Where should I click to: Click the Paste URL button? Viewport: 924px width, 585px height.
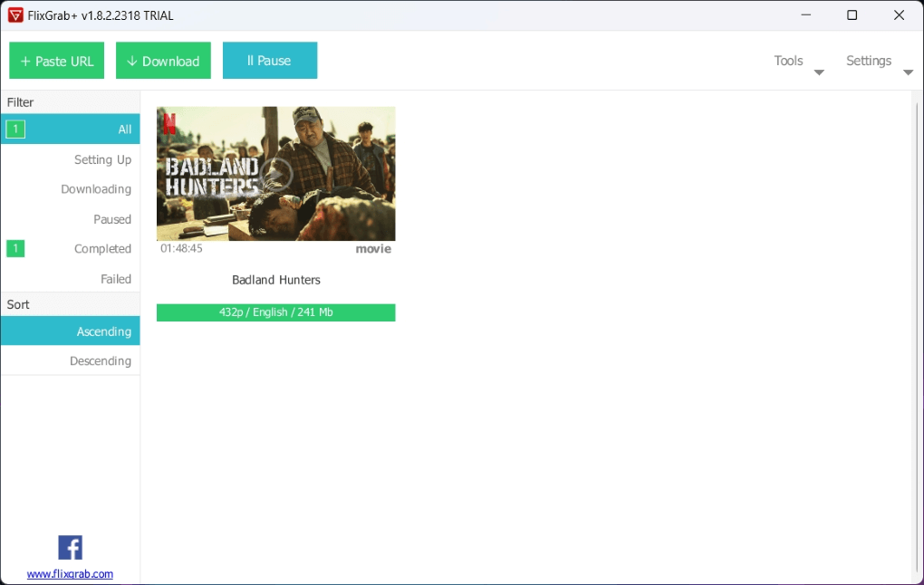click(x=57, y=61)
